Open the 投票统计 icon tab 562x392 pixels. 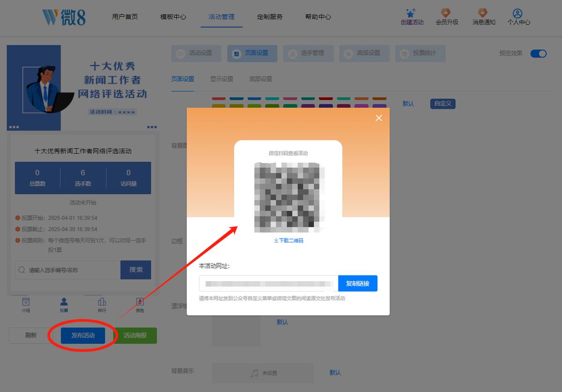pos(420,53)
